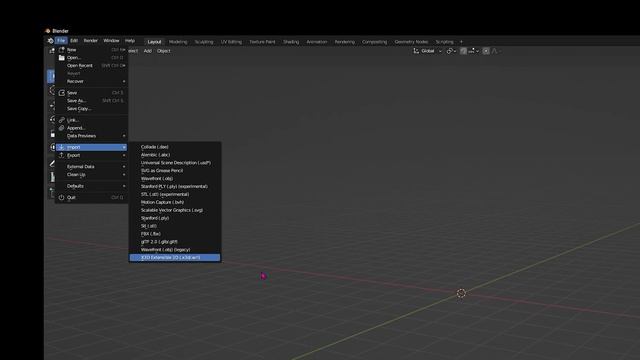This screenshot has width=640, height=360.
Task: Import SVG as Grease Pencil
Action: pos(175,171)
